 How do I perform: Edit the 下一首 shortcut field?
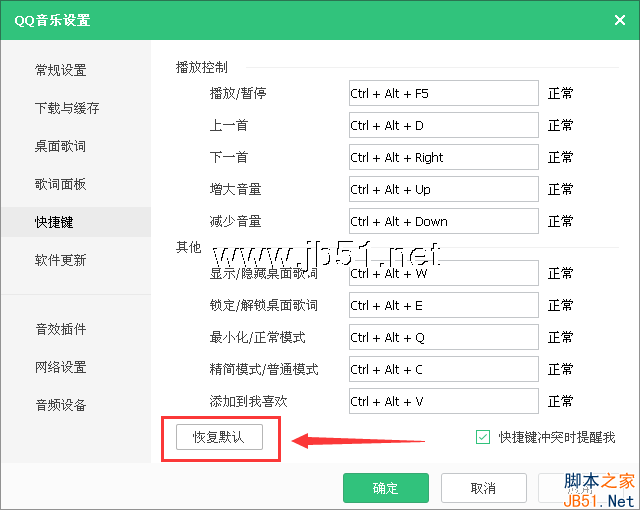click(444, 157)
